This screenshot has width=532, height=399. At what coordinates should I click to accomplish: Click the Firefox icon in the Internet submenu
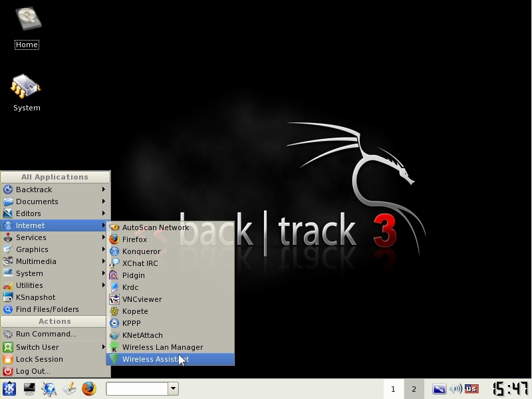click(x=114, y=239)
